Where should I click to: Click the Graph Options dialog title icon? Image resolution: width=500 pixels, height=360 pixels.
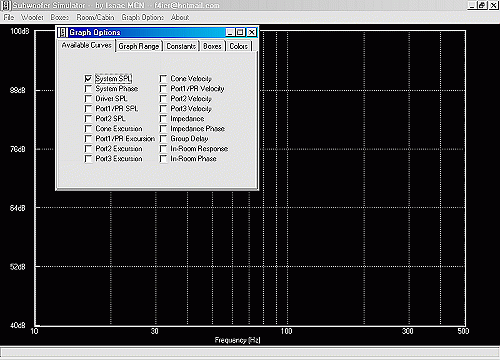pos(62,32)
